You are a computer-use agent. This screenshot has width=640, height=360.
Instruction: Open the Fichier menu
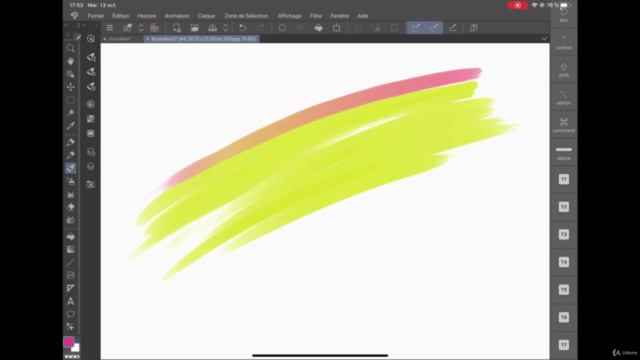[x=96, y=16]
